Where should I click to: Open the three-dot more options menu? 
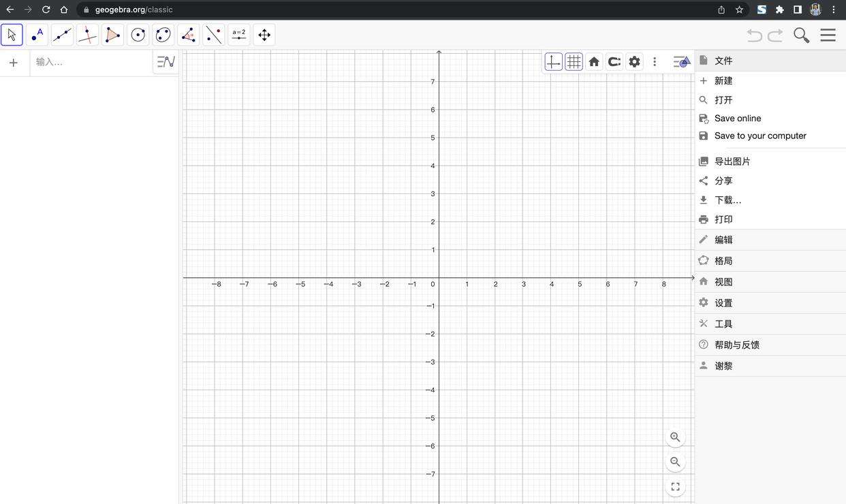click(655, 62)
